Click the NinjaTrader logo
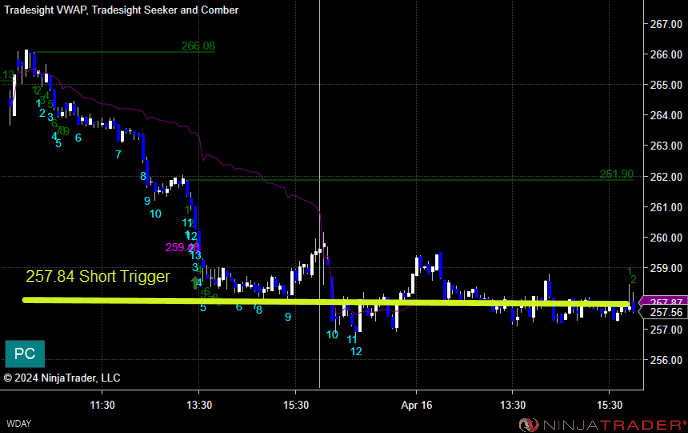 point(603,425)
